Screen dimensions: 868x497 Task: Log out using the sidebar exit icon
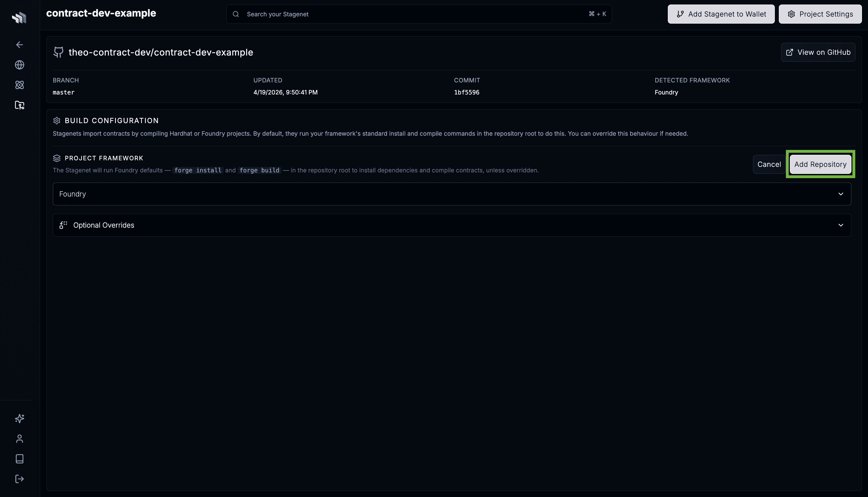tap(19, 479)
